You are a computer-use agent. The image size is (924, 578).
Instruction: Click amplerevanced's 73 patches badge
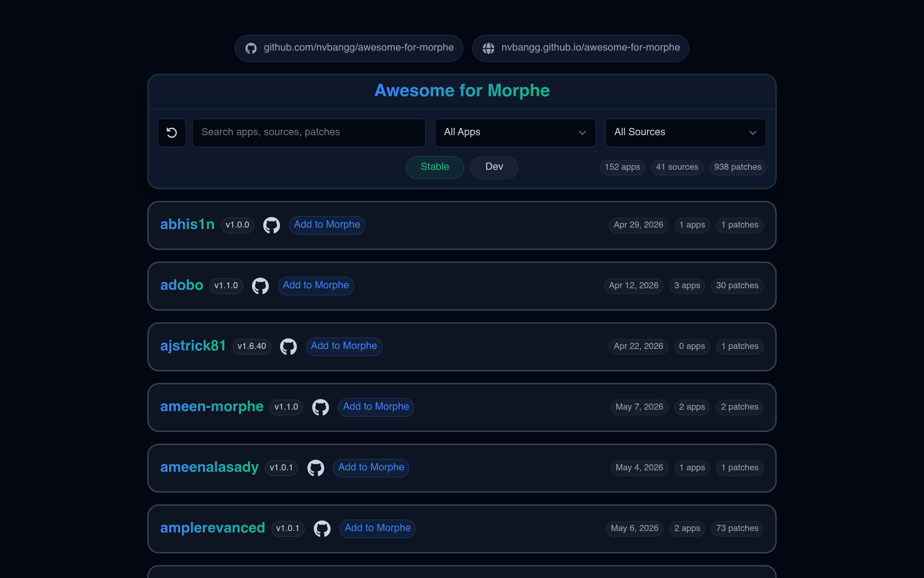tap(737, 529)
